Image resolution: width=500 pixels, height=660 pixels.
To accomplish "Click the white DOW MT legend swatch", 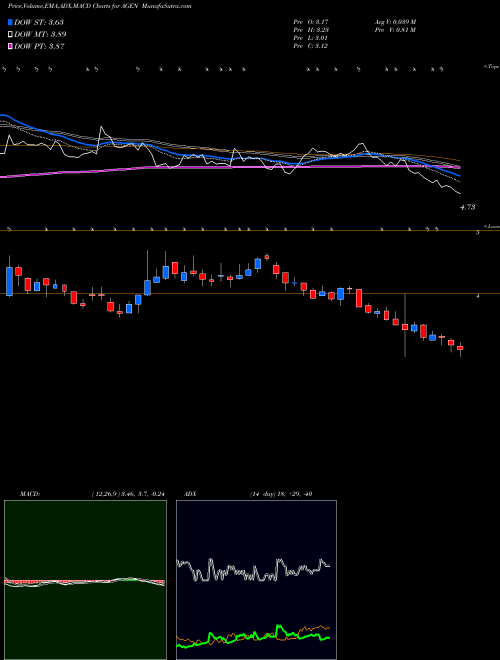I will (11, 34).
